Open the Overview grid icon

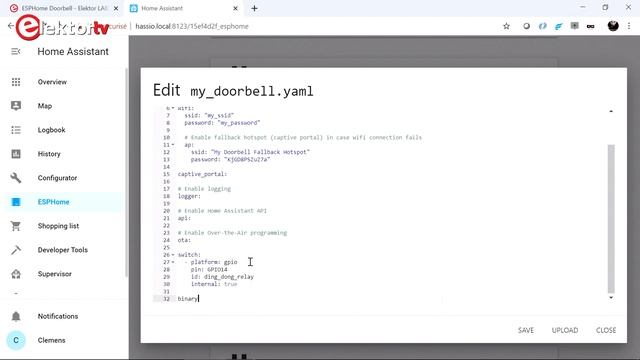click(x=16, y=82)
